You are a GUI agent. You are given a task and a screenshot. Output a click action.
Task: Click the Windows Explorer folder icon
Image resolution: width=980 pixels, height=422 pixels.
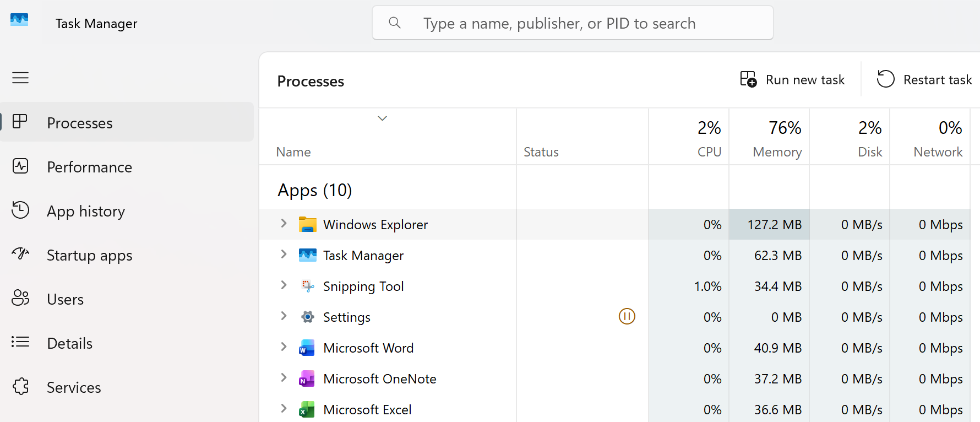[x=308, y=224]
